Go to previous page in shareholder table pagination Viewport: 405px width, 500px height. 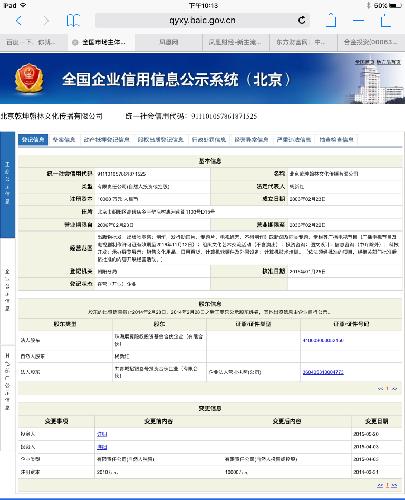point(380,389)
